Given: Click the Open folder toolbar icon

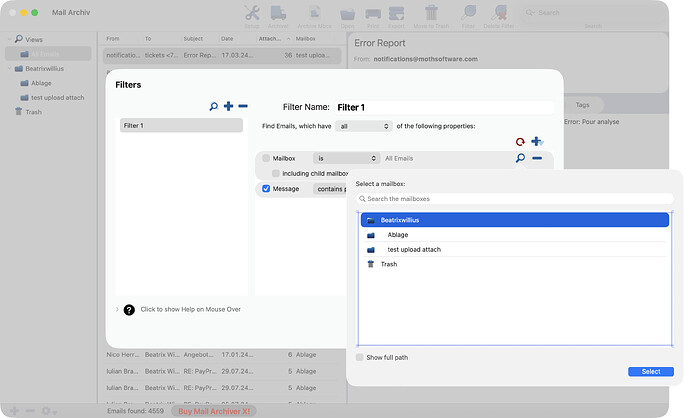Looking at the screenshot, I should click(348, 14).
